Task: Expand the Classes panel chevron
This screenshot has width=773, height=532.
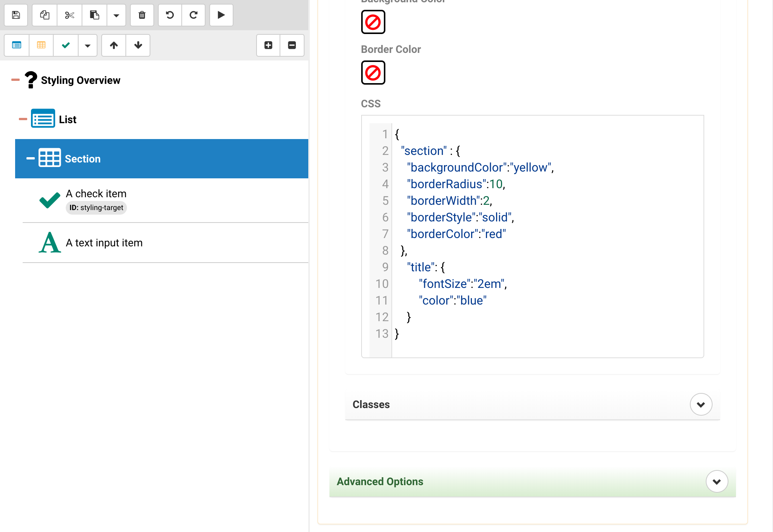Action: tap(701, 404)
